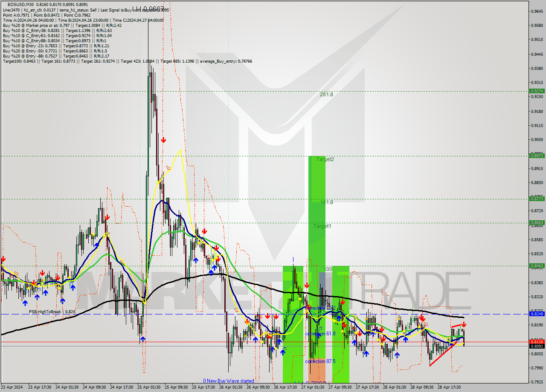
Task: Click the 'correction 87.5' label
Action: (320, 361)
